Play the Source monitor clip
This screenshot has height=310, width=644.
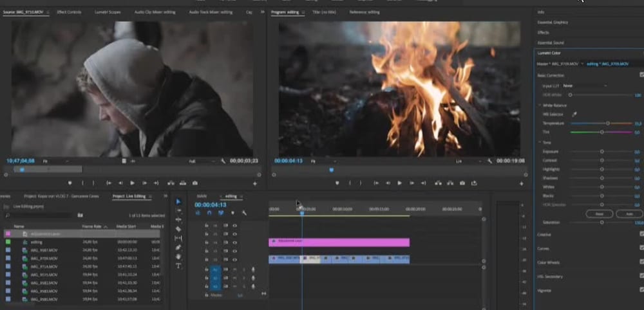[132, 183]
